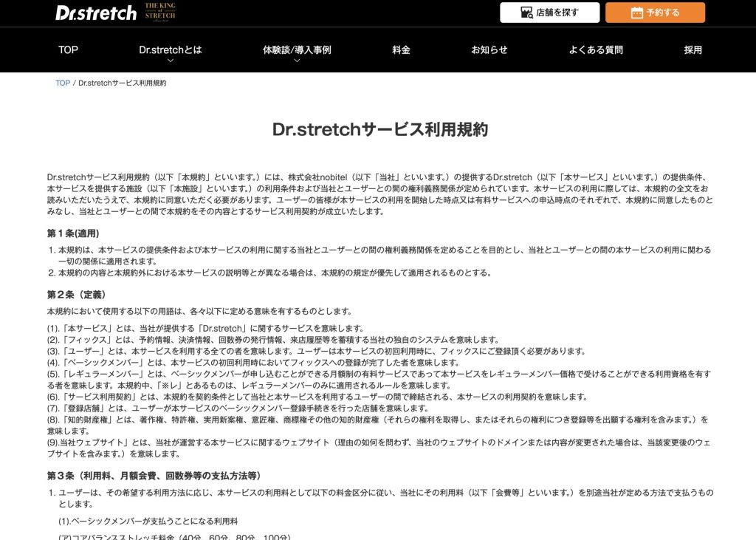
Task: Open the Dr.stretchとは menu item
Action: (x=170, y=50)
